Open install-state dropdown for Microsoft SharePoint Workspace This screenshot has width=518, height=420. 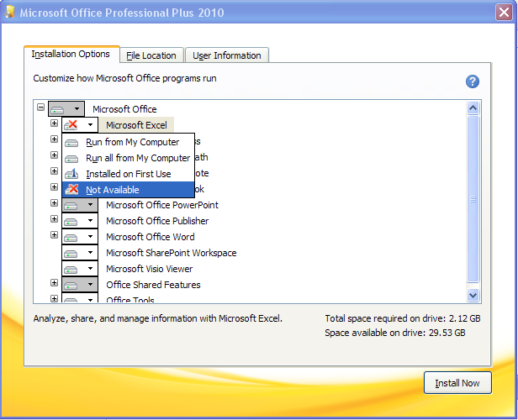[80, 253]
